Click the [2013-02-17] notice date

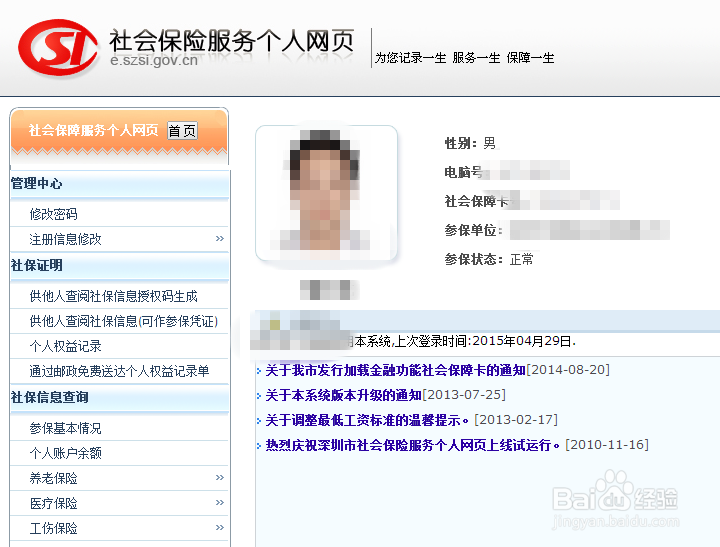[x=516, y=419]
